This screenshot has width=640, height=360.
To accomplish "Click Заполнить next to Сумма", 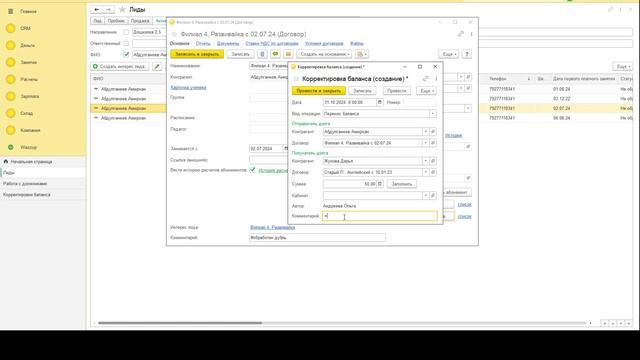I will pyautogui.click(x=402, y=184).
